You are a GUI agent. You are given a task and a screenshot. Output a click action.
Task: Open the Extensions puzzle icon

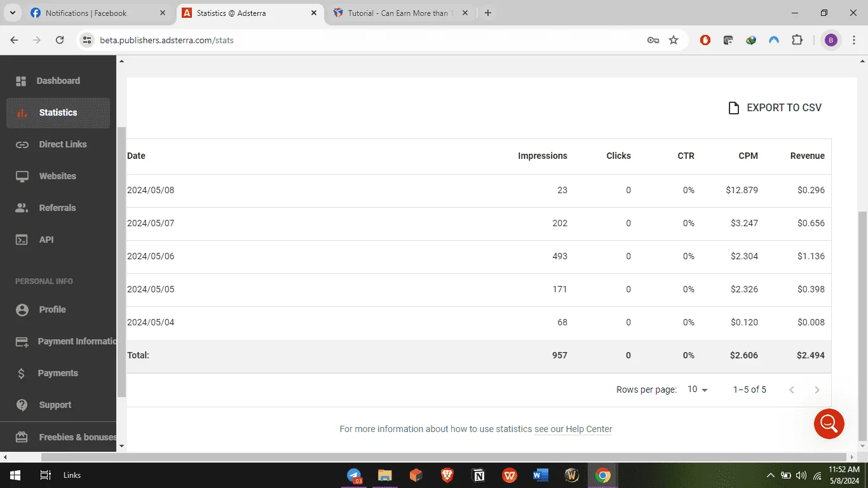797,40
